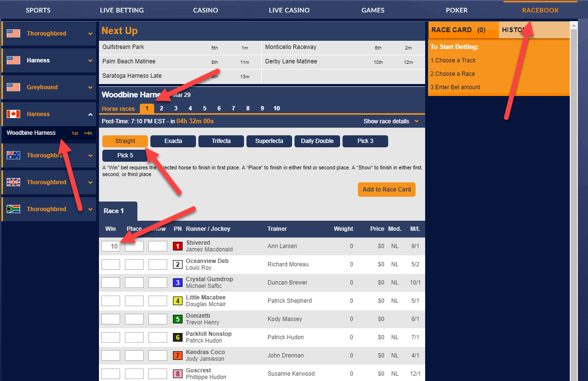Choose the Daily Double bet type
The height and width of the screenshot is (381, 588).
click(x=317, y=141)
